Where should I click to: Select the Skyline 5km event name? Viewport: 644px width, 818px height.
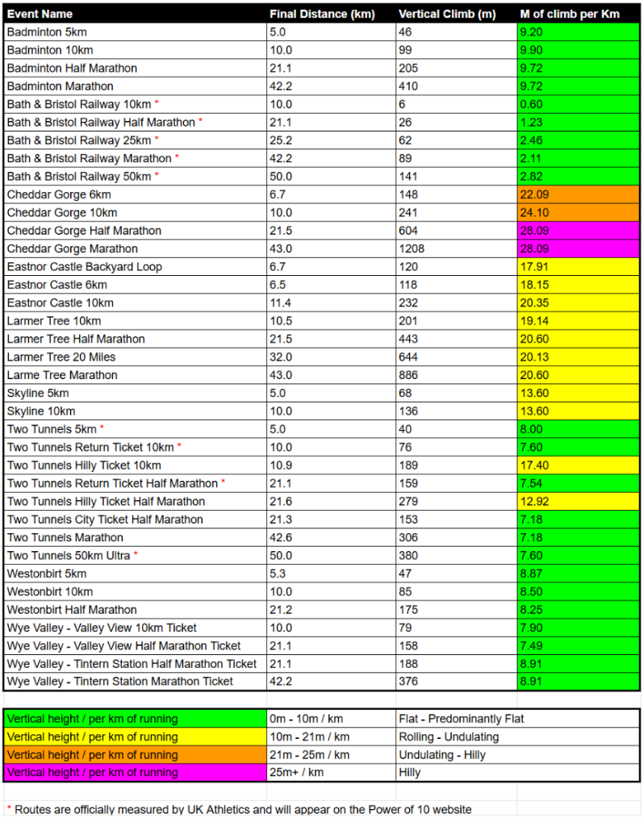point(38,393)
